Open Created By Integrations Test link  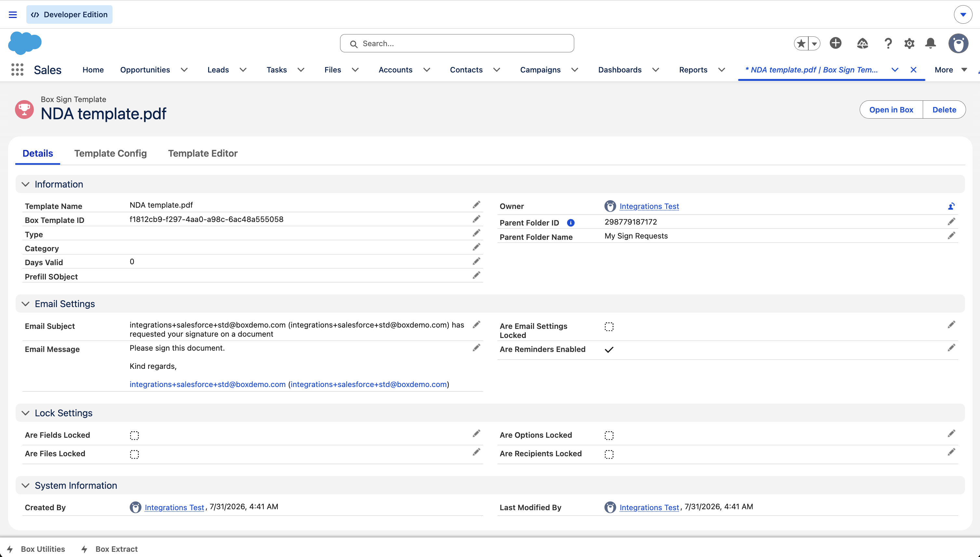[174, 507]
